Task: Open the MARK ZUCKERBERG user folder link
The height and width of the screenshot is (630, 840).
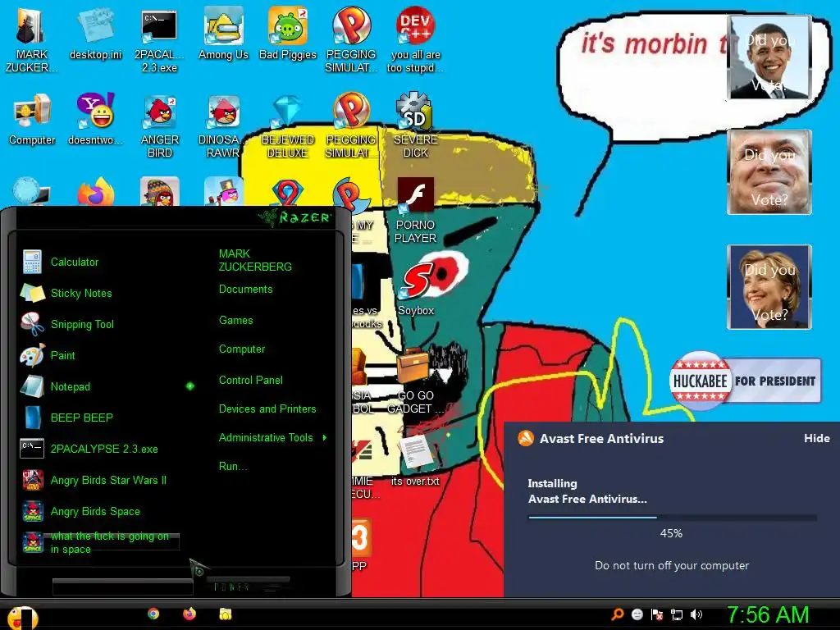Action: (255, 260)
